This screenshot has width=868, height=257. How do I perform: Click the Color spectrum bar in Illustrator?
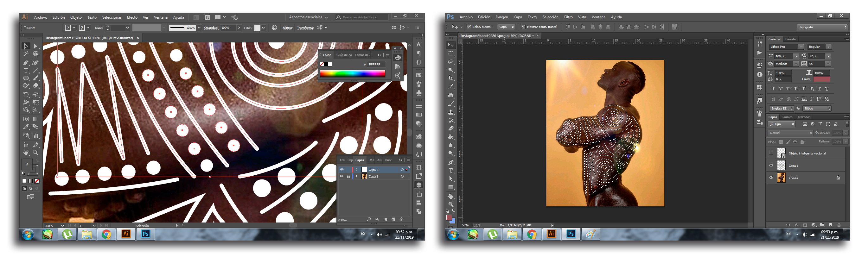pos(353,74)
